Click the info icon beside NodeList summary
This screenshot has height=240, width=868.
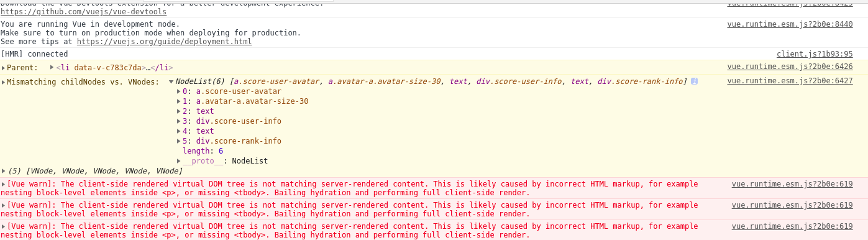click(x=694, y=81)
